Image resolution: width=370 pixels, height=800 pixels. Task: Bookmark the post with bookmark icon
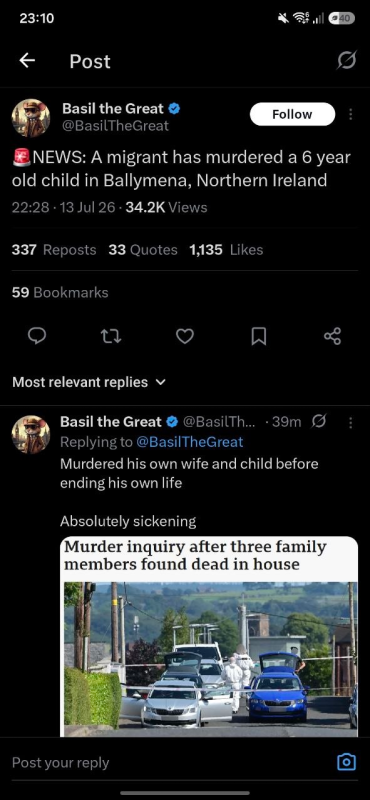(259, 336)
